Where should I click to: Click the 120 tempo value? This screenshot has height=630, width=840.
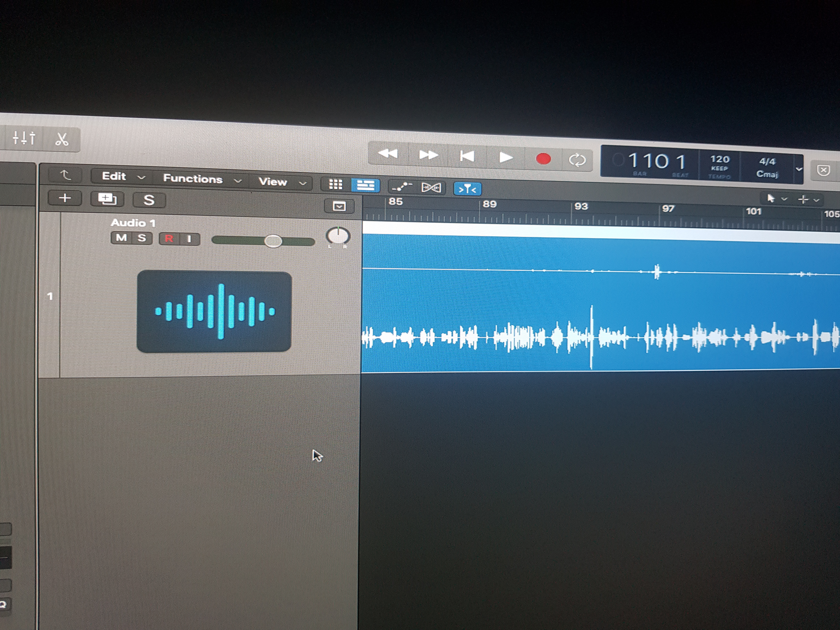[720, 160]
